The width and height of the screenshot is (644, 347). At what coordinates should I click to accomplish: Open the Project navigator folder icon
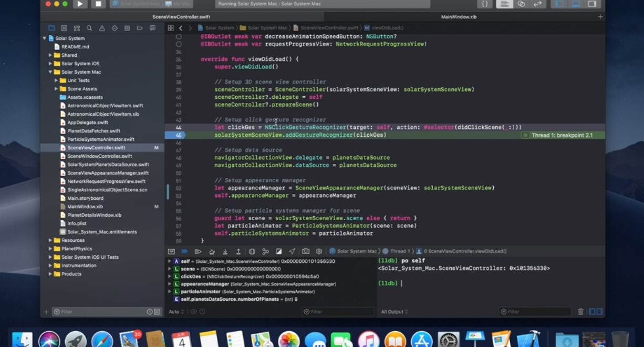pos(51,28)
